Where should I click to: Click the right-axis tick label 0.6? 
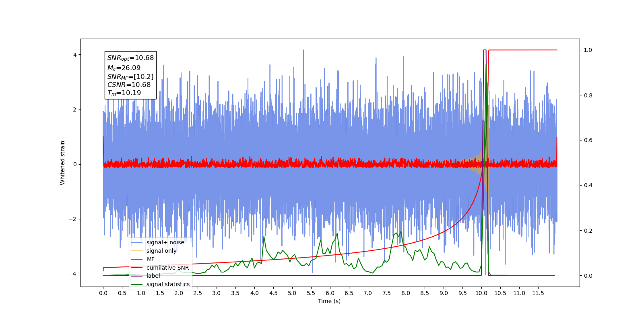point(588,140)
